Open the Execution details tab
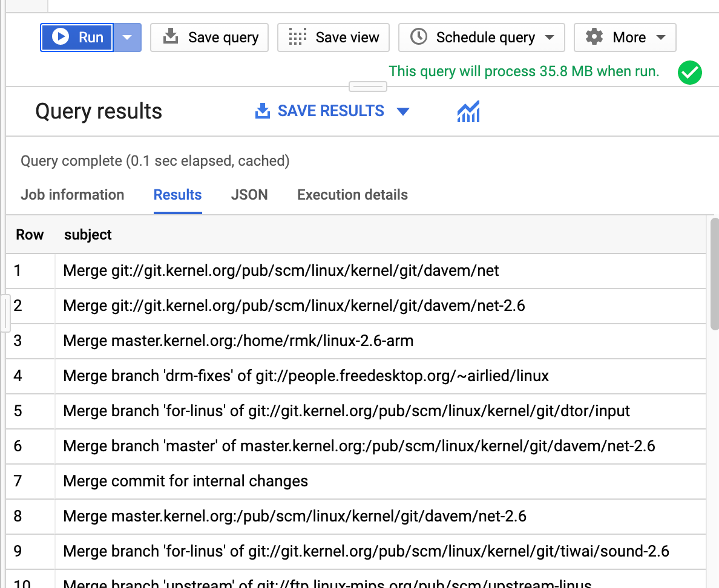The width and height of the screenshot is (719, 588). point(352,195)
